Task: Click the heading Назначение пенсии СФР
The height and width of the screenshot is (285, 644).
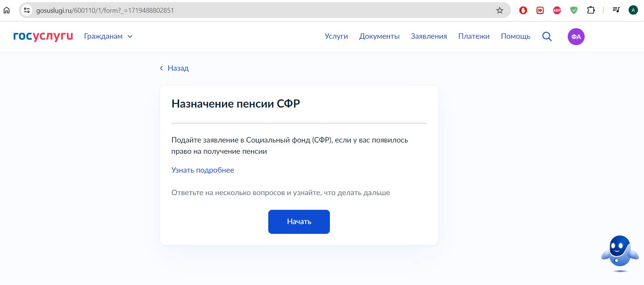Action: 236,104
